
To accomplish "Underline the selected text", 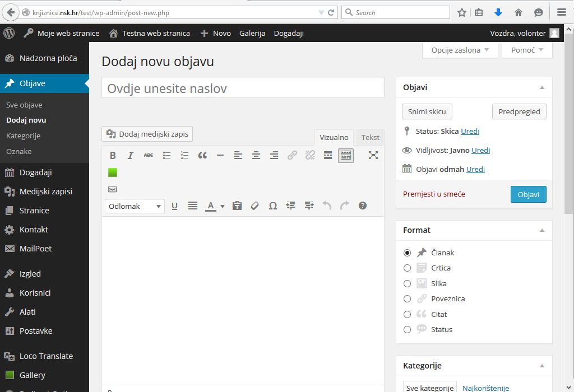I will (x=175, y=206).
